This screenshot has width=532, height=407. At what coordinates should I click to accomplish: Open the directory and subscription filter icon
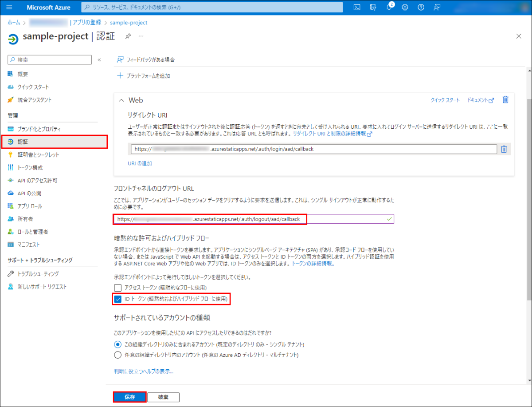(373, 7)
